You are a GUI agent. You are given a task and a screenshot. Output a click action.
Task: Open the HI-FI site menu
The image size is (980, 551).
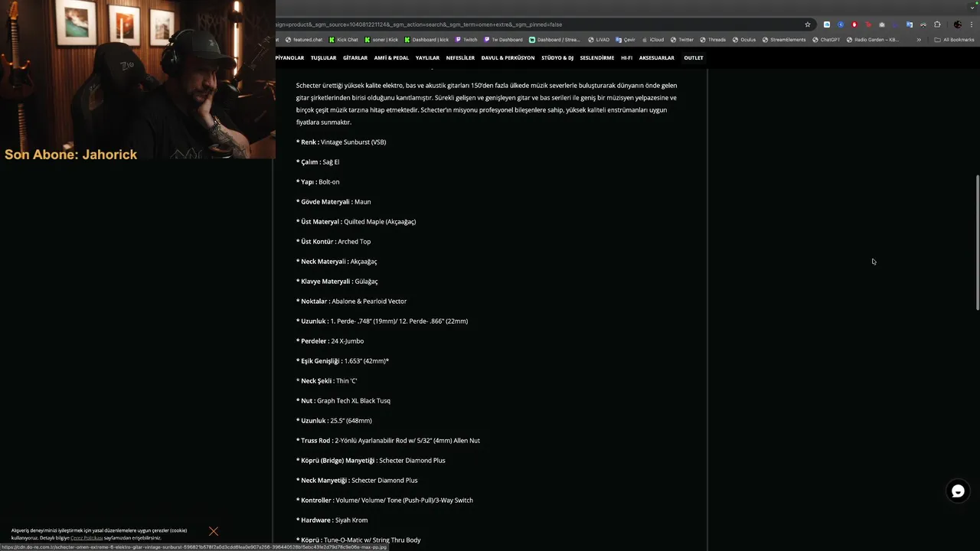pyautogui.click(x=626, y=58)
